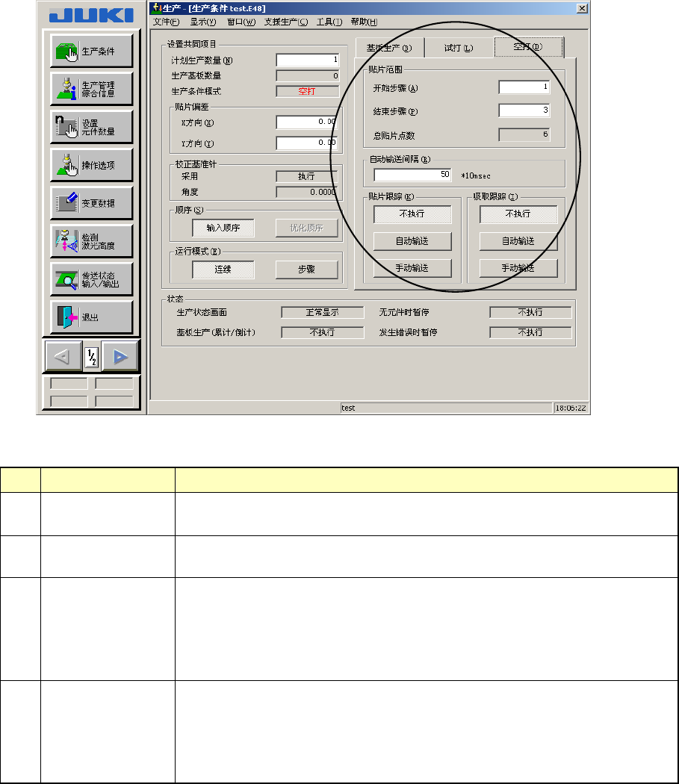
Task: Click 变更数据 sidebar button
Action: coord(92,203)
